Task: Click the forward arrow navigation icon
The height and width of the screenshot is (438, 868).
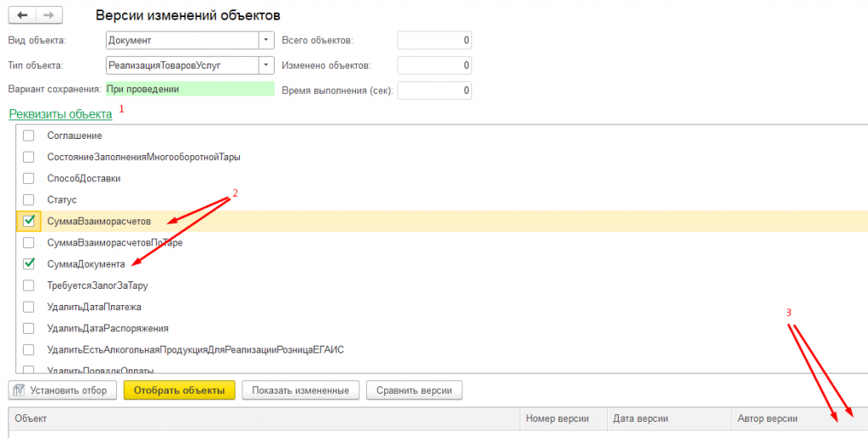Action: 48,15
